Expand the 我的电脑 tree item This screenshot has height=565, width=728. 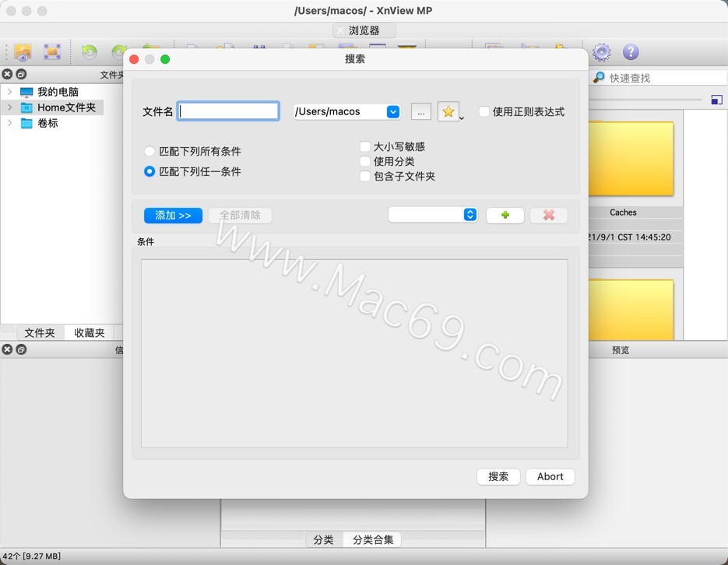(9, 91)
